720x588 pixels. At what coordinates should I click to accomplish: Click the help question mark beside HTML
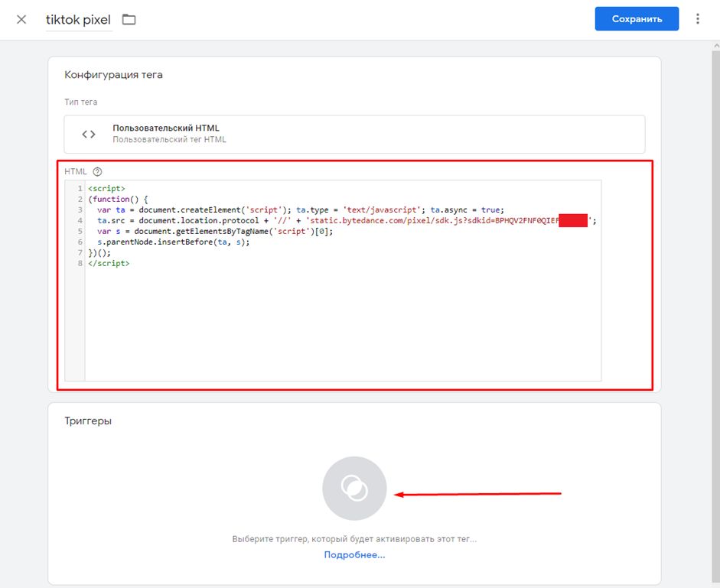click(x=97, y=171)
